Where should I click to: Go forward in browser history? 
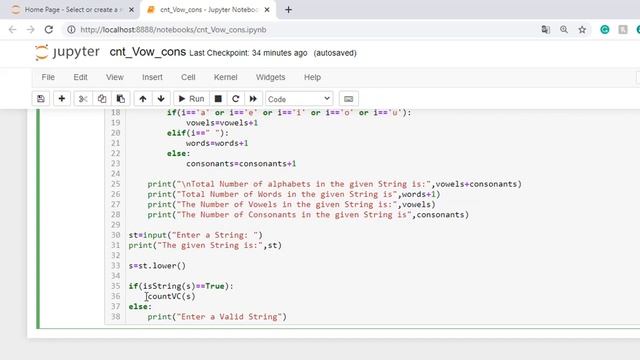pyautogui.click(x=31, y=29)
